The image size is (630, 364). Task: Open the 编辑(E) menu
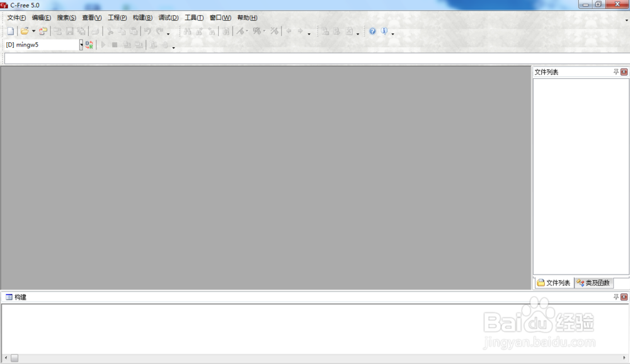(x=42, y=18)
